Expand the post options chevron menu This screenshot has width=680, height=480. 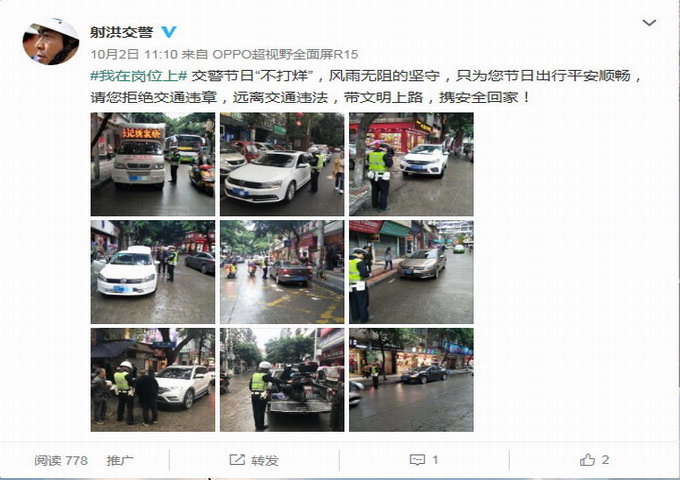coord(649,23)
